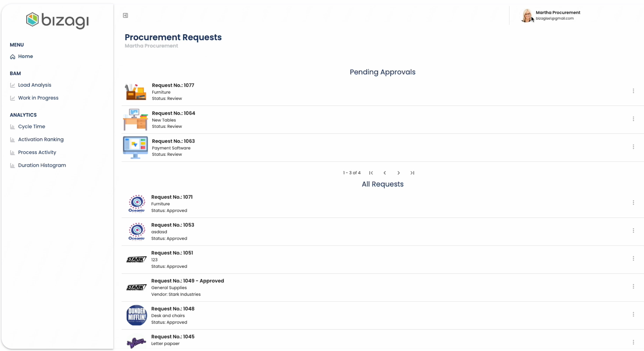Click the Payment Software monitor thumbnail
Image resolution: width=644 pixels, height=351 pixels.
(x=135, y=147)
